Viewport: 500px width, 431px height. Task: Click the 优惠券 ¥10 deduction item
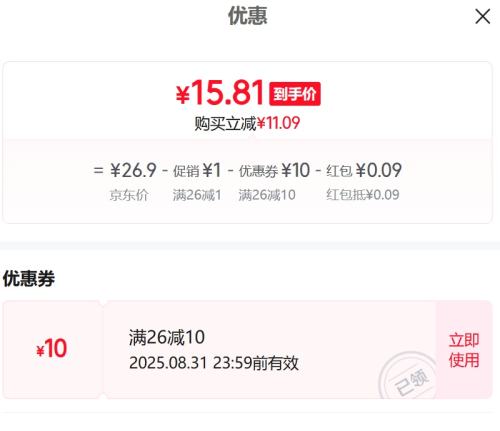(274, 171)
